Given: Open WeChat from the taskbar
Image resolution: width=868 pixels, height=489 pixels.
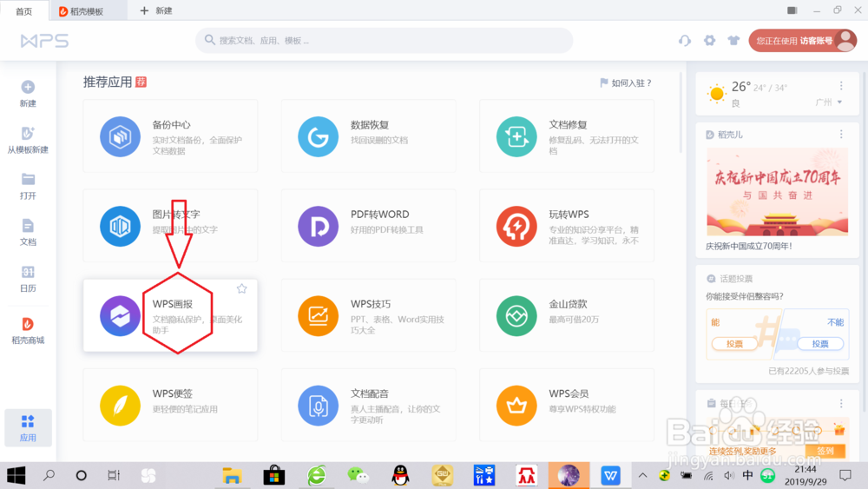Looking at the screenshot, I should pos(358,475).
